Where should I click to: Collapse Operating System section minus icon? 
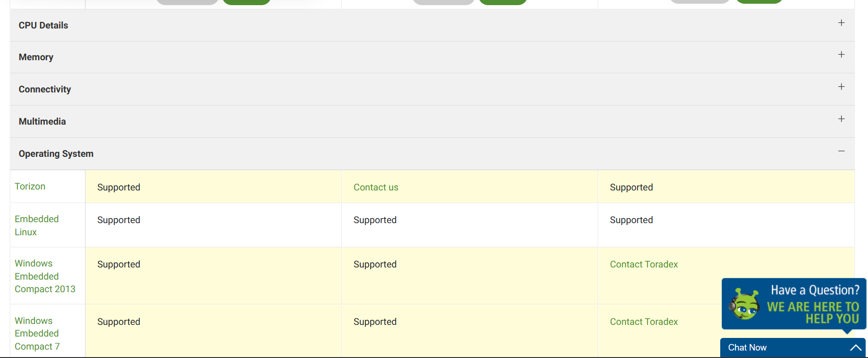(x=841, y=151)
